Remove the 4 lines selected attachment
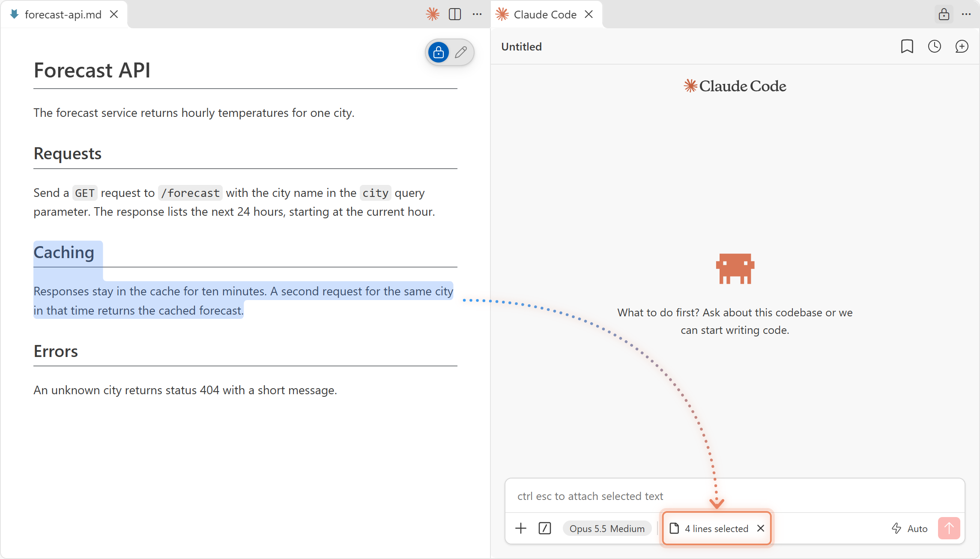Screen dimensions: 980x559 point(761,528)
